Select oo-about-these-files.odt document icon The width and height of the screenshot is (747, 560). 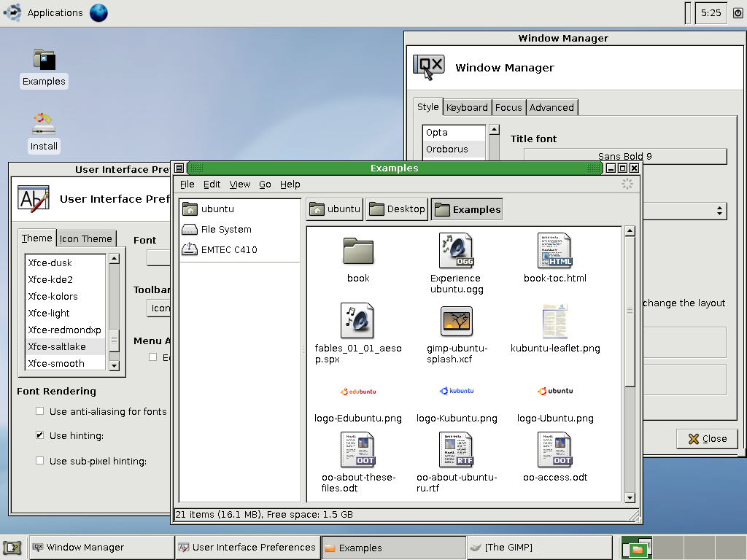(358, 449)
